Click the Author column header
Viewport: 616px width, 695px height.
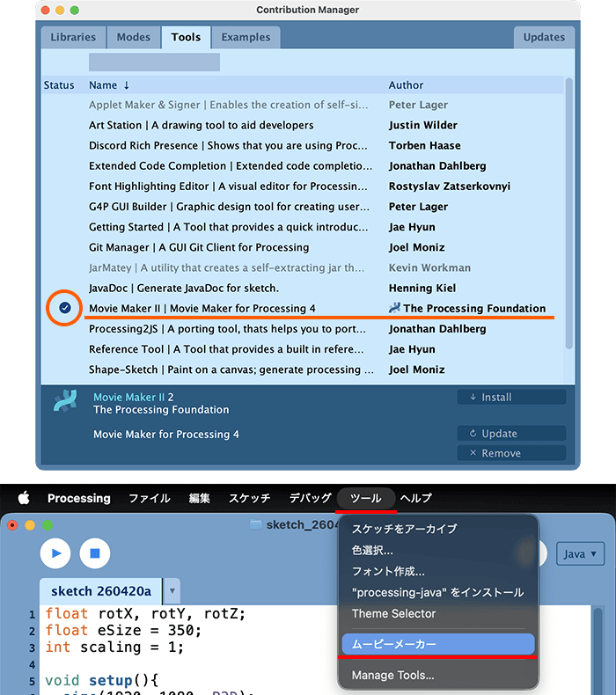[x=406, y=85]
